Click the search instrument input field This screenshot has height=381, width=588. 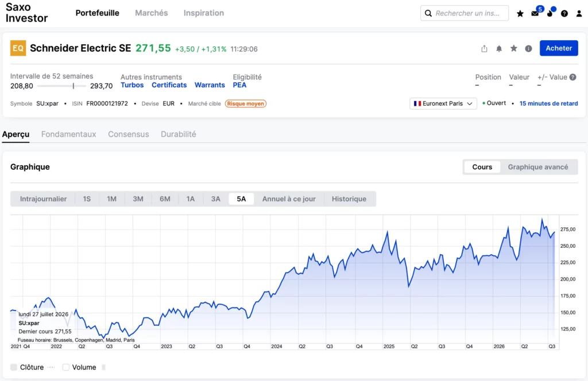pos(464,14)
